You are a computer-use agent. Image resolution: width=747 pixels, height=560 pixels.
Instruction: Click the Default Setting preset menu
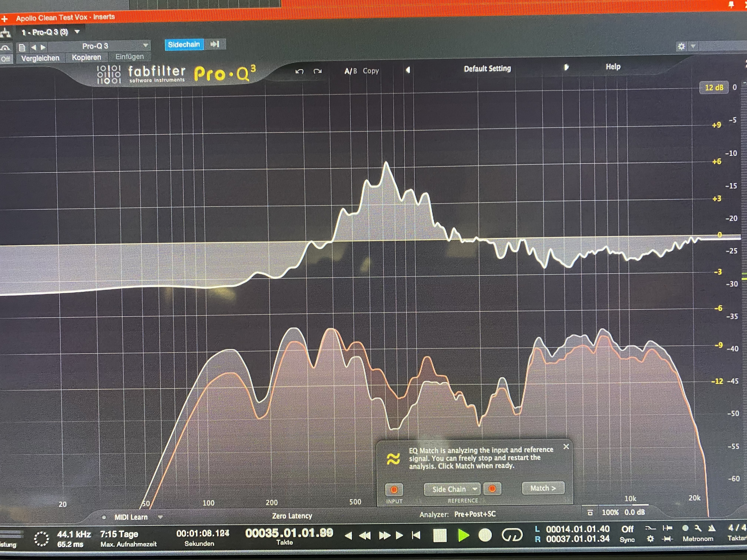point(487,69)
